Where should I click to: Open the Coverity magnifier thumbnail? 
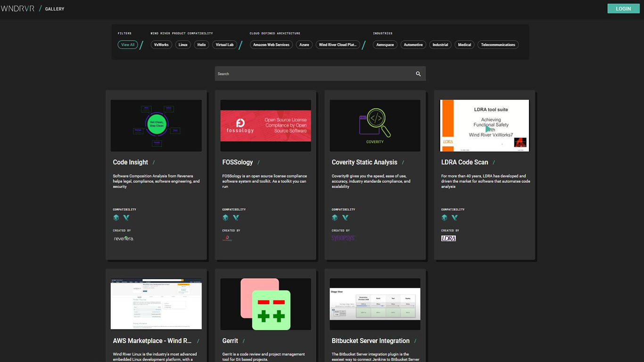tap(375, 125)
